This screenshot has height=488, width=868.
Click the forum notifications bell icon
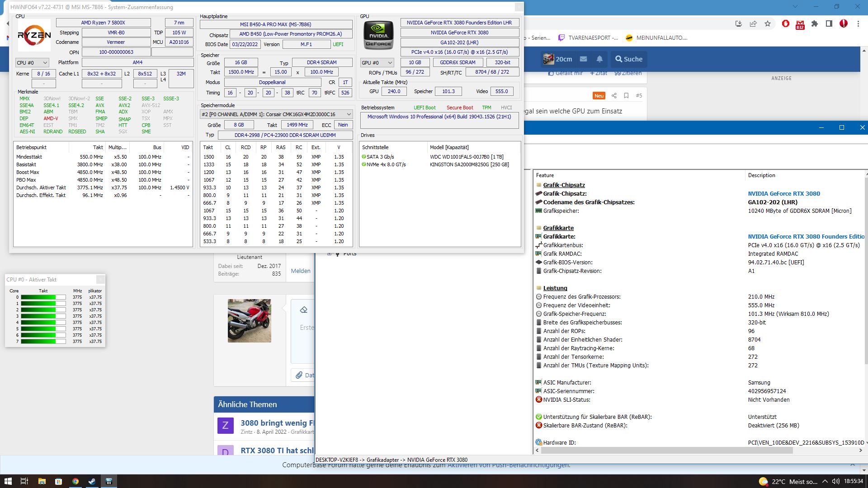tap(599, 59)
